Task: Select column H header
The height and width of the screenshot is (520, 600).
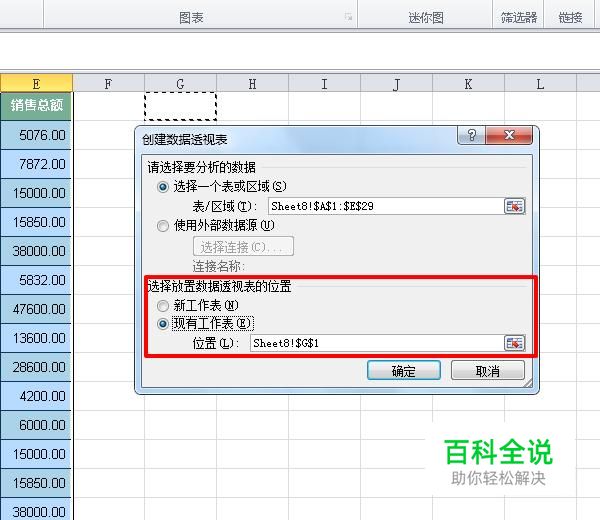Action: [252, 83]
